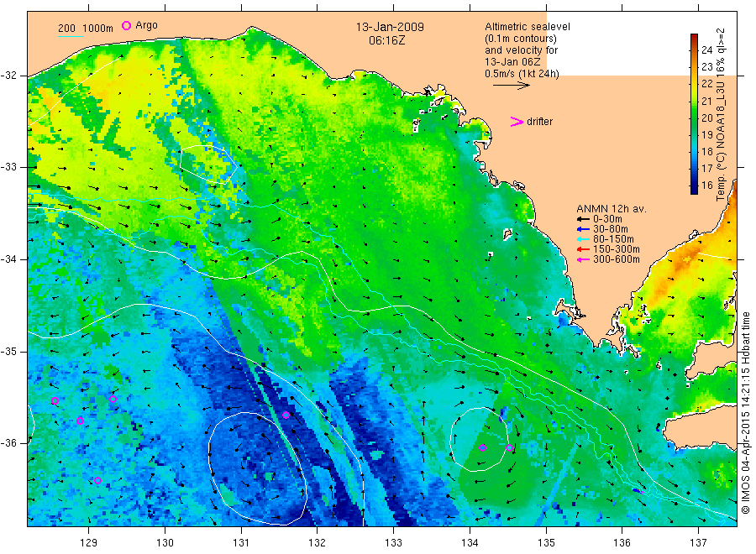Click the Argo legend circle marker
756x554 pixels.
click(x=126, y=25)
